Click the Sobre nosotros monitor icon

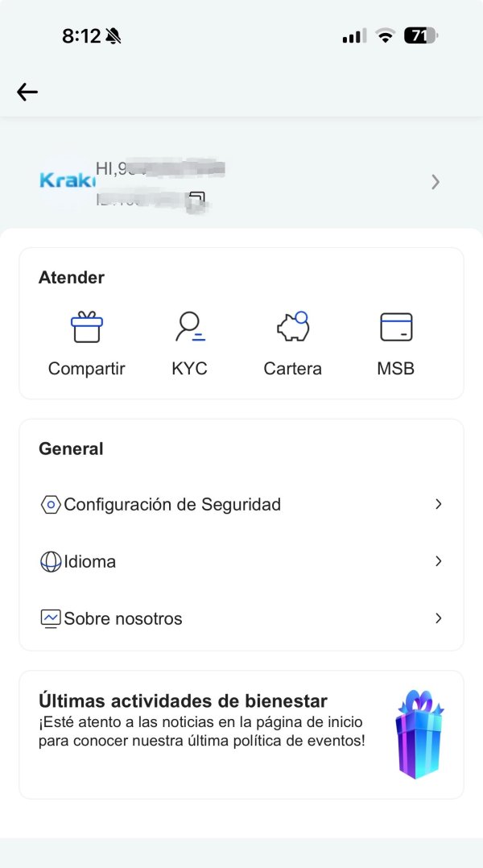point(51,619)
